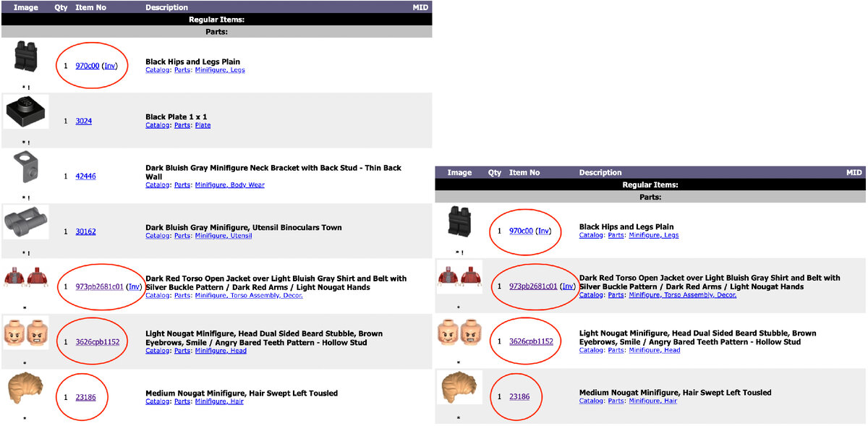The height and width of the screenshot is (426, 868).
Task: Open Inv link beside 970c00 in right table
Action: pos(543,231)
